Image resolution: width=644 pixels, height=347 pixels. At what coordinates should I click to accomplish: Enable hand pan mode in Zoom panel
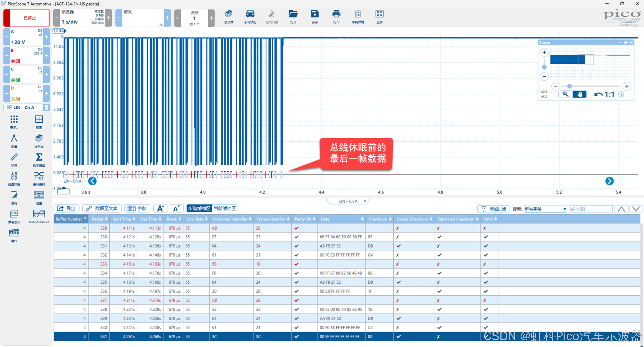pos(579,94)
